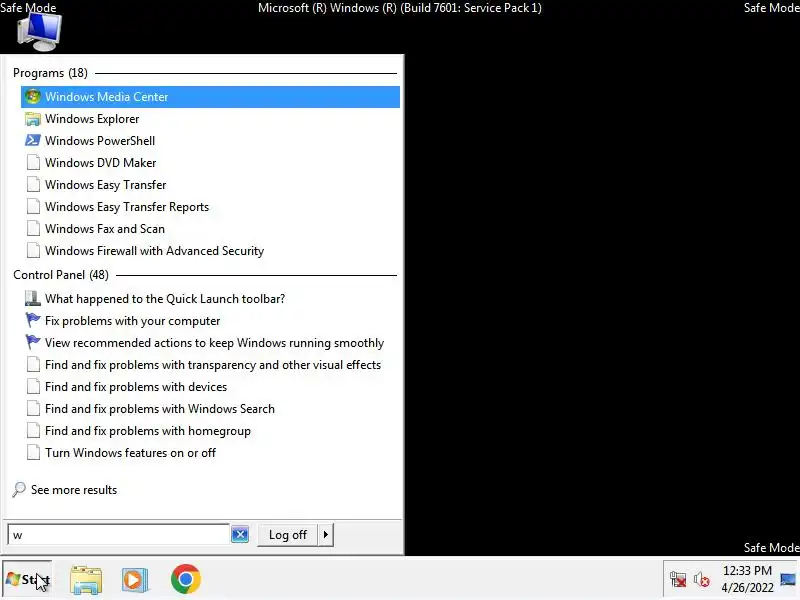Click the network disconnected tray icon

[678, 580]
